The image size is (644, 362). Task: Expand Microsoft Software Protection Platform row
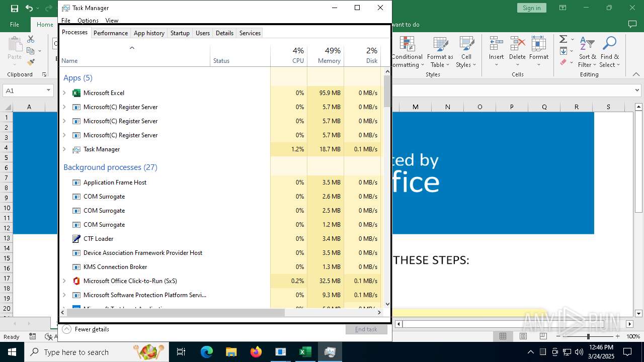pos(64,295)
